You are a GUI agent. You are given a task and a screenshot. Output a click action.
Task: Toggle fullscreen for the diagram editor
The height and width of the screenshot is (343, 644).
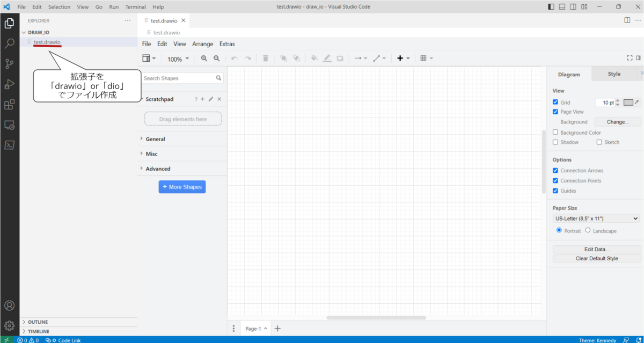[x=630, y=58]
